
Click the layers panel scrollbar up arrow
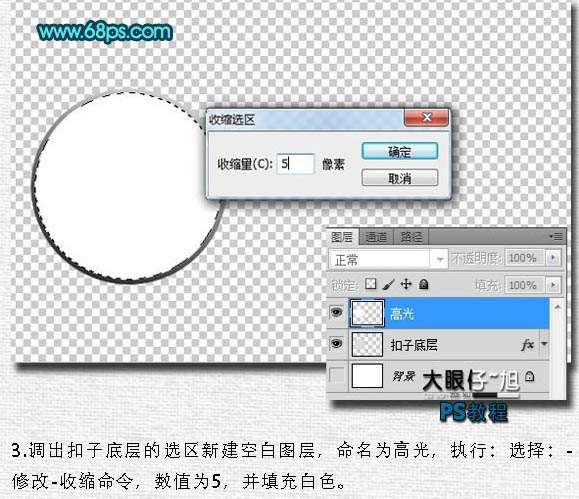click(557, 307)
